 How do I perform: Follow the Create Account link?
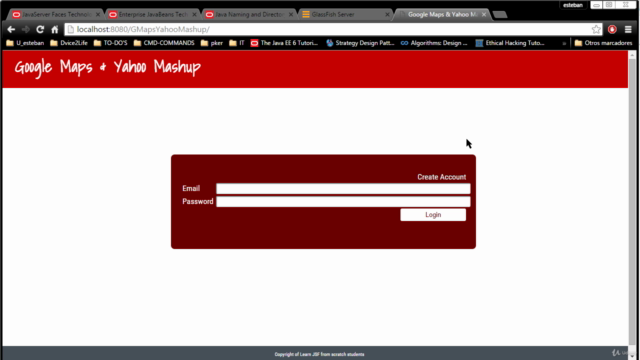pyautogui.click(x=442, y=177)
